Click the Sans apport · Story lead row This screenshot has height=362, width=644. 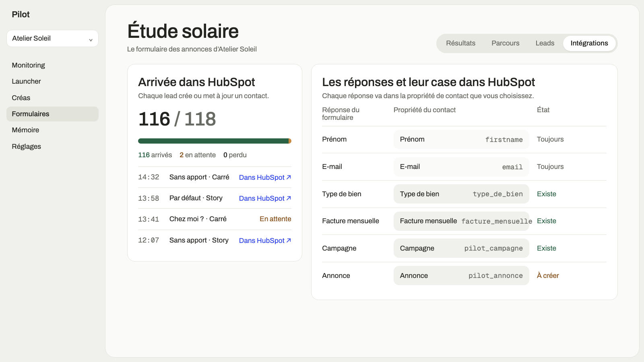215,240
